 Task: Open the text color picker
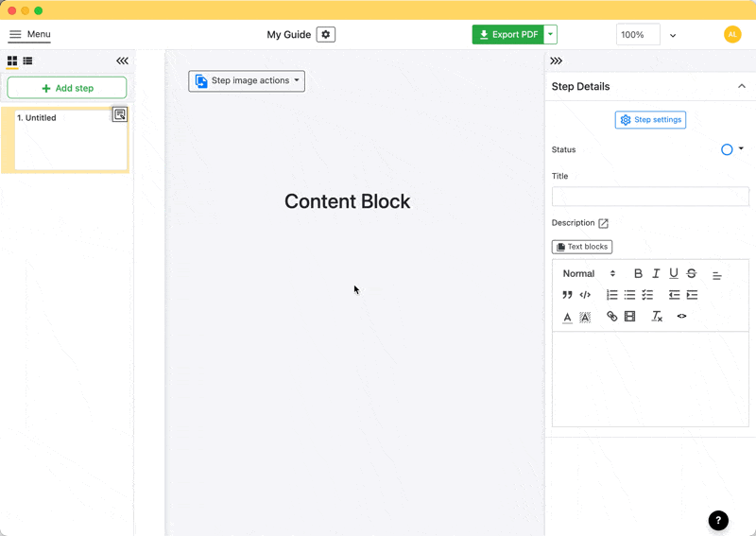click(x=567, y=317)
